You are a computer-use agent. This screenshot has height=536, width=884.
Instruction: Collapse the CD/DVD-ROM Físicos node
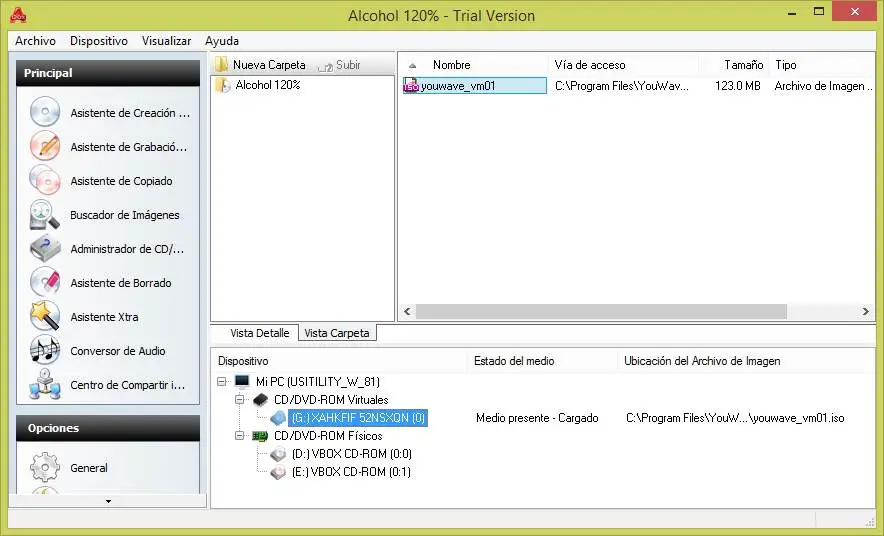(240, 436)
